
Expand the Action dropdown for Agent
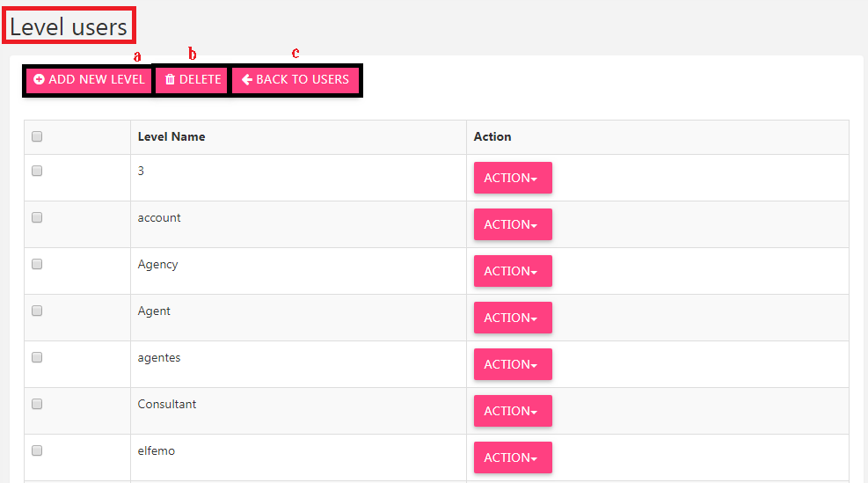point(513,318)
